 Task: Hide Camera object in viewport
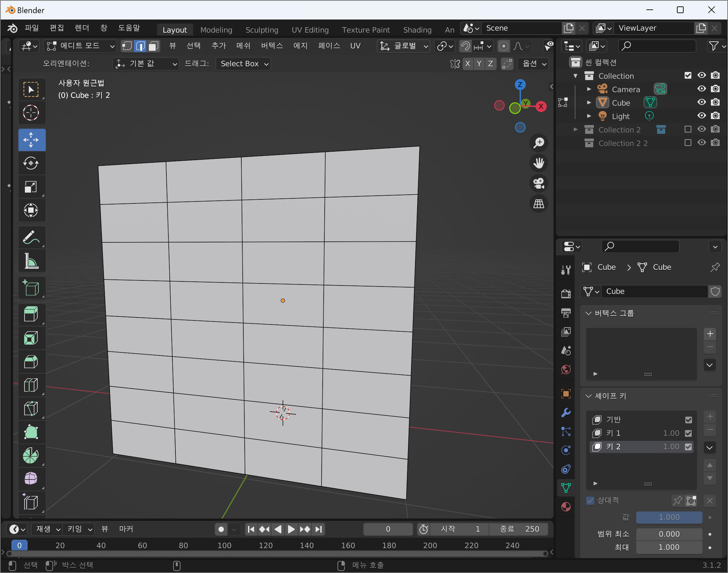point(702,89)
